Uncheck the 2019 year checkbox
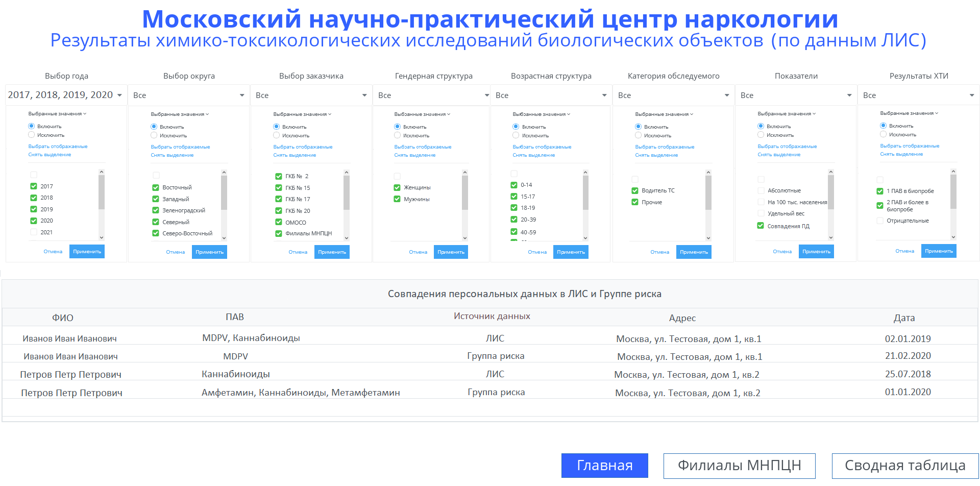Screen dimensions: 980x486 (34, 209)
